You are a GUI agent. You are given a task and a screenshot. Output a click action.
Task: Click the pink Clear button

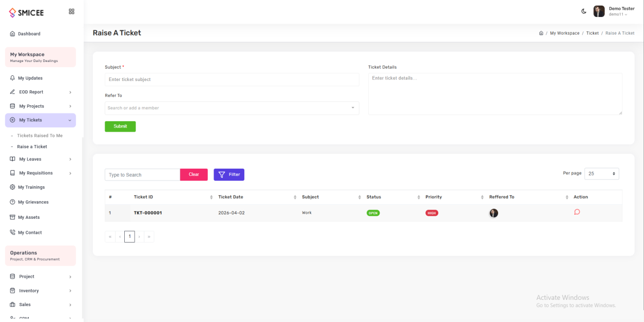(x=194, y=174)
